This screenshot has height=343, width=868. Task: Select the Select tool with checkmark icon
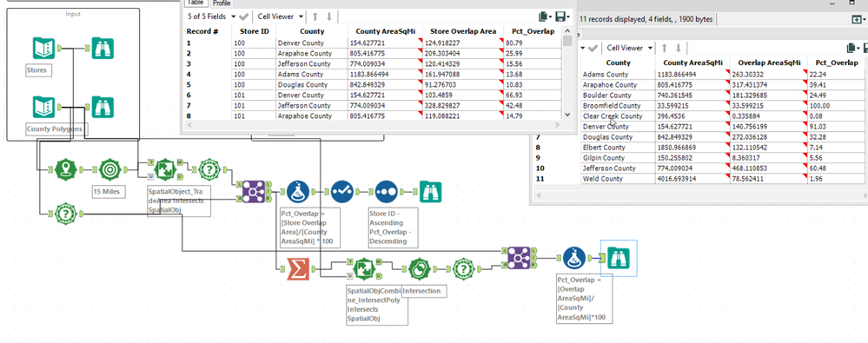pos(342,191)
